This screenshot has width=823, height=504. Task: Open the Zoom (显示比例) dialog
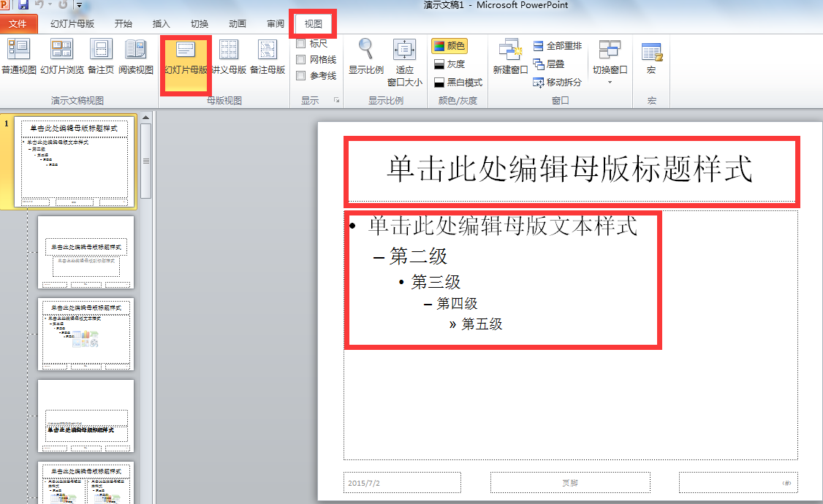point(366,57)
